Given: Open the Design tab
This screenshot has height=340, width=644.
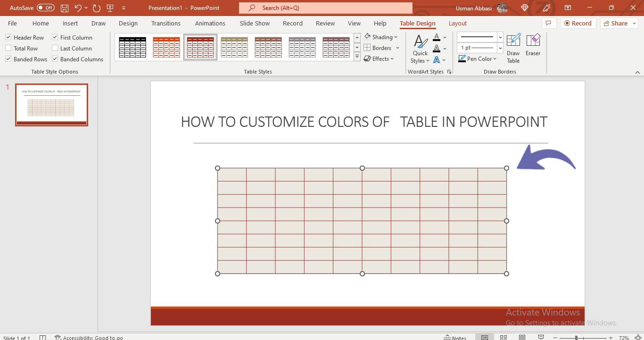Looking at the screenshot, I should click(x=128, y=23).
